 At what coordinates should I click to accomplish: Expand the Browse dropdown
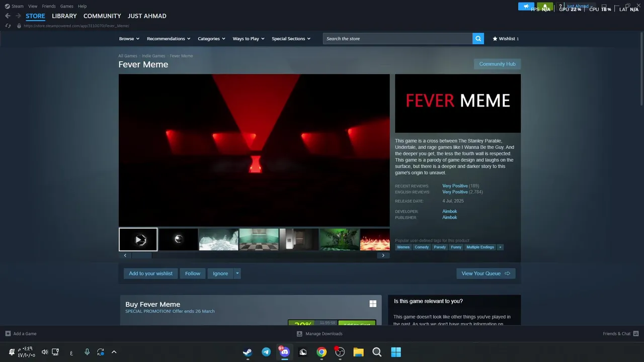129,39
